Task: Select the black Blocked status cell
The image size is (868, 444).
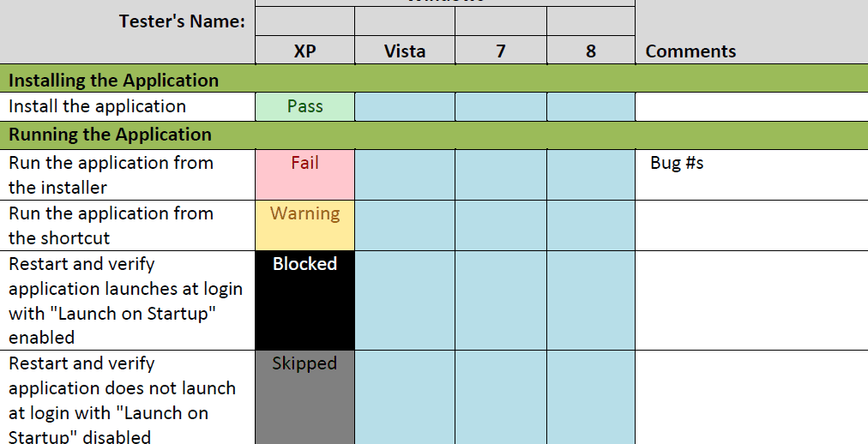Action: pyautogui.click(x=305, y=301)
